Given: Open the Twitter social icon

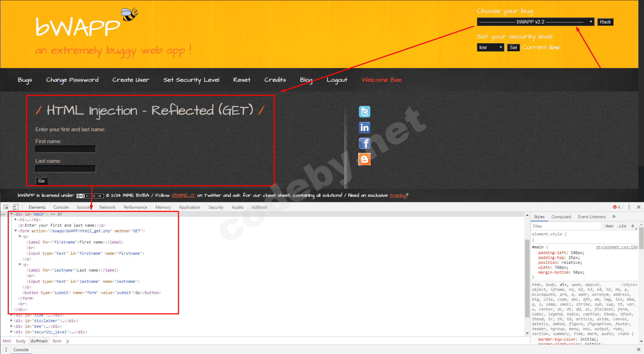Looking at the screenshot, I should coord(365,111).
